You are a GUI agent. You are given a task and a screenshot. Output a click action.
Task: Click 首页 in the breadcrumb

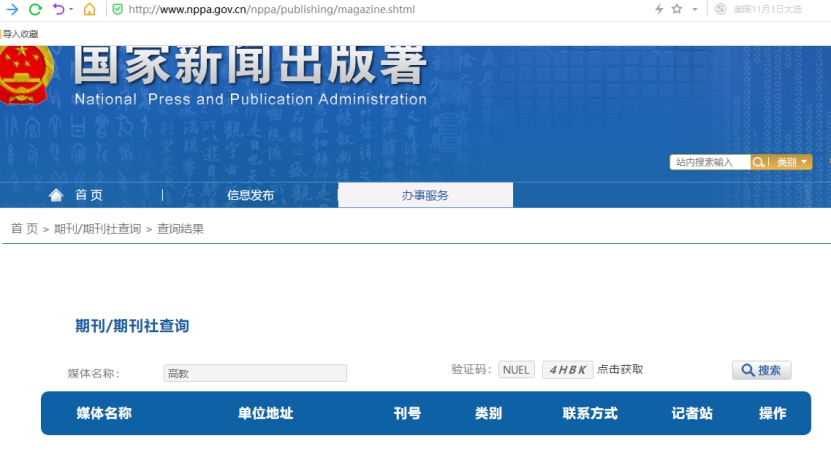[x=24, y=228]
